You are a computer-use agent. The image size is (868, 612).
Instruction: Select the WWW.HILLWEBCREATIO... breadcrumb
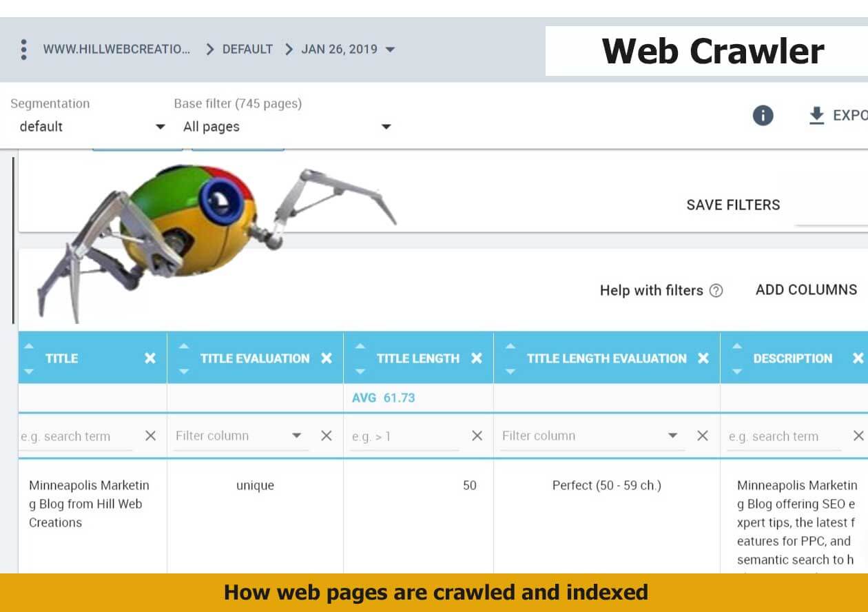point(116,50)
